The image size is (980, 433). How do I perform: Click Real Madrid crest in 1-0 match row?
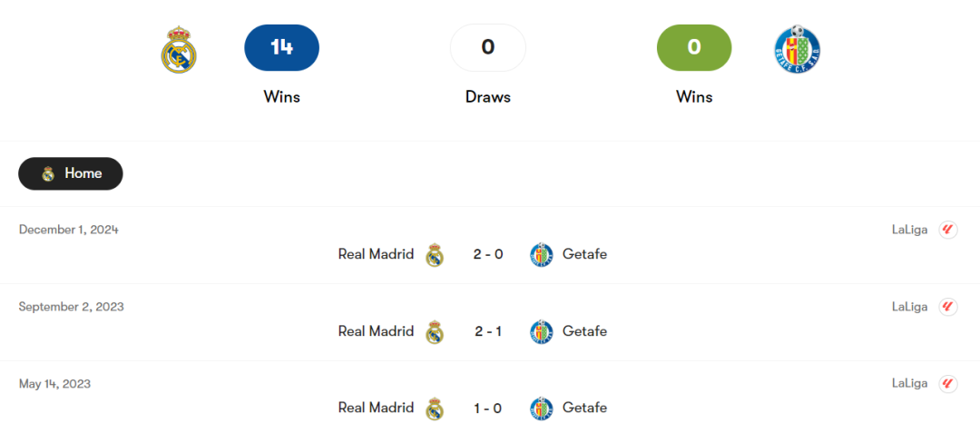[435, 408]
